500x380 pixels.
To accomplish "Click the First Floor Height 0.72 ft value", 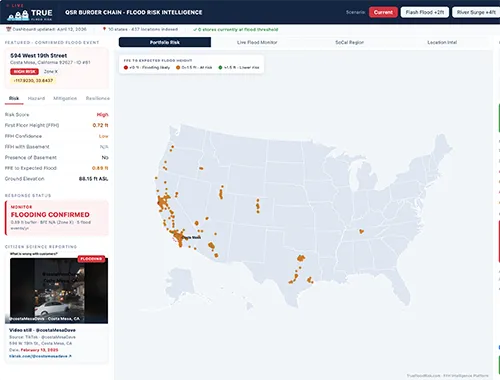I will click(100, 125).
